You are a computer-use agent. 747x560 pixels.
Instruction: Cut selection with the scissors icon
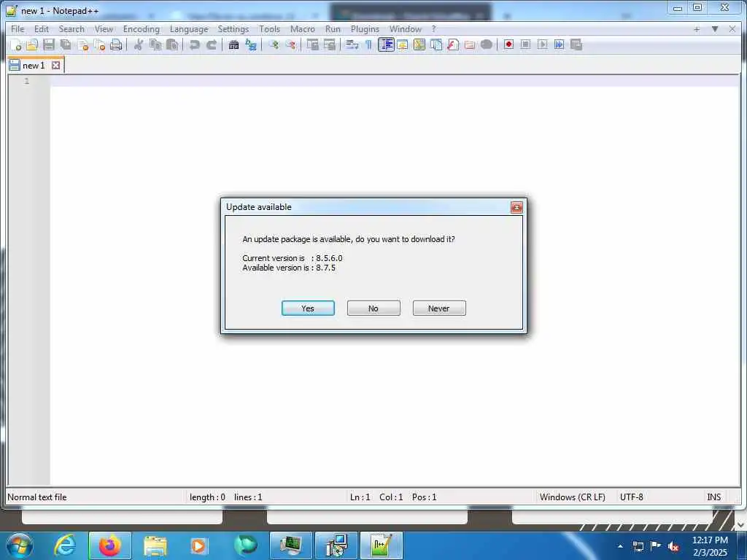[139, 44]
